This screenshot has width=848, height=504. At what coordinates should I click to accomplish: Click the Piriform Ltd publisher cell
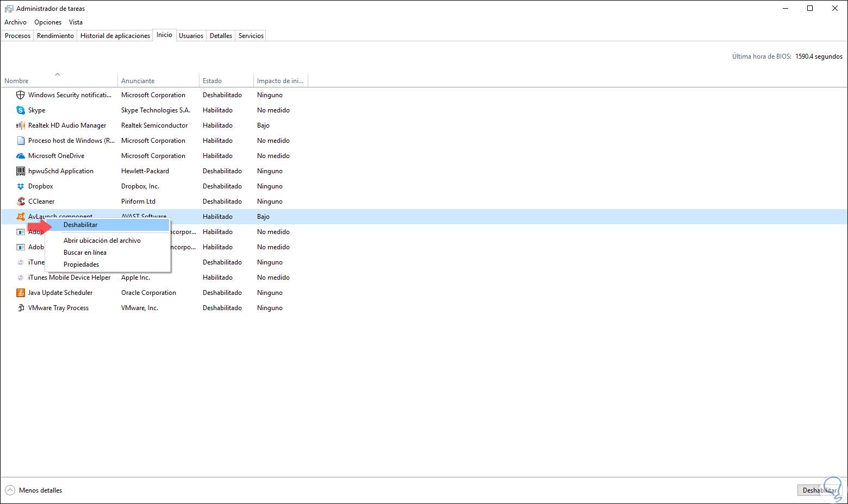(138, 201)
